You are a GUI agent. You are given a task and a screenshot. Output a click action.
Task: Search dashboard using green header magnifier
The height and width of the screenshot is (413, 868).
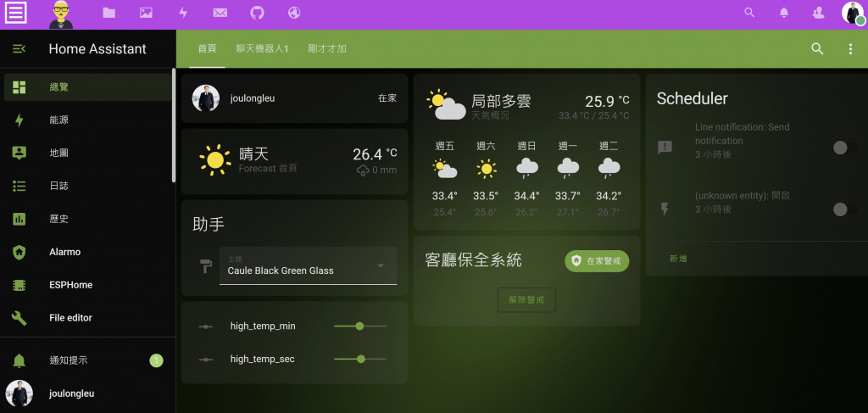click(x=817, y=48)
